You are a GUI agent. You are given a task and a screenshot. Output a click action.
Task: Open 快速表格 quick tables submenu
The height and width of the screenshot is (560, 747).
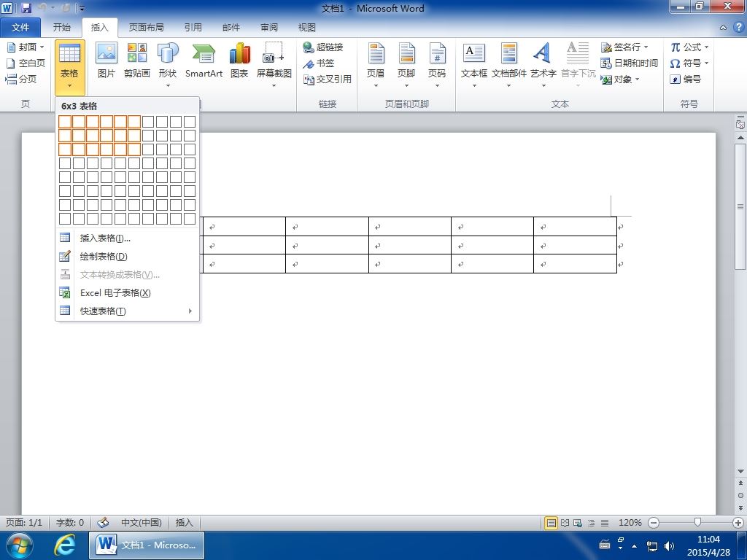click(x=127, y=311)
